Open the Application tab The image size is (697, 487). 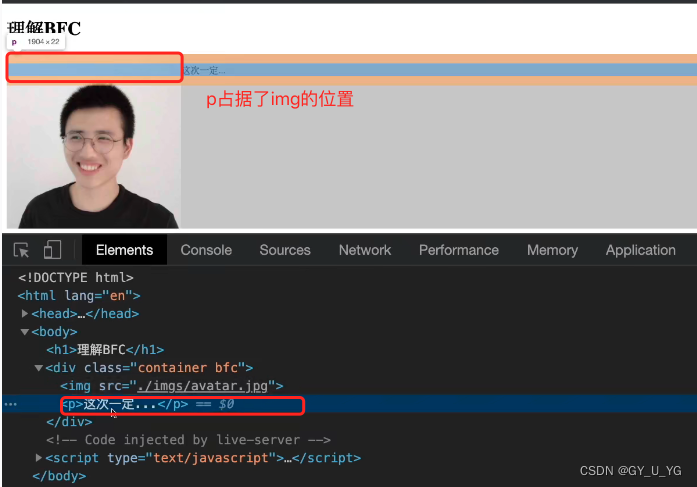[x=641, y=250]
